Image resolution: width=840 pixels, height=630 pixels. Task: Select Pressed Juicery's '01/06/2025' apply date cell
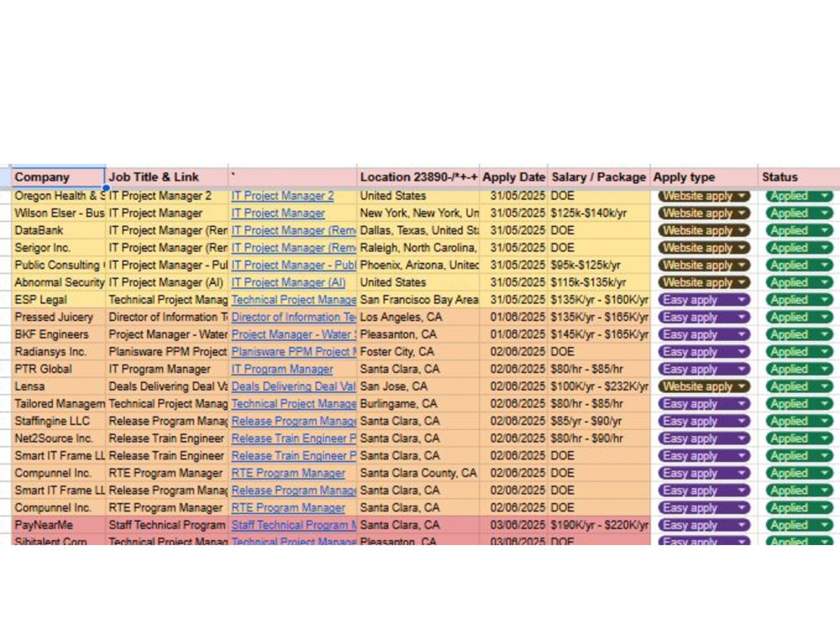click(x=514, y=318)
